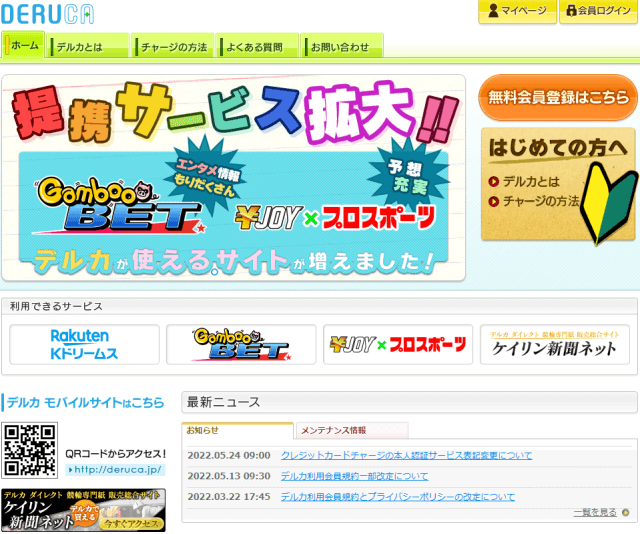The image size is (640, 534).
Task: Click the mobile site QR code
Action: [x=29, y=450]
